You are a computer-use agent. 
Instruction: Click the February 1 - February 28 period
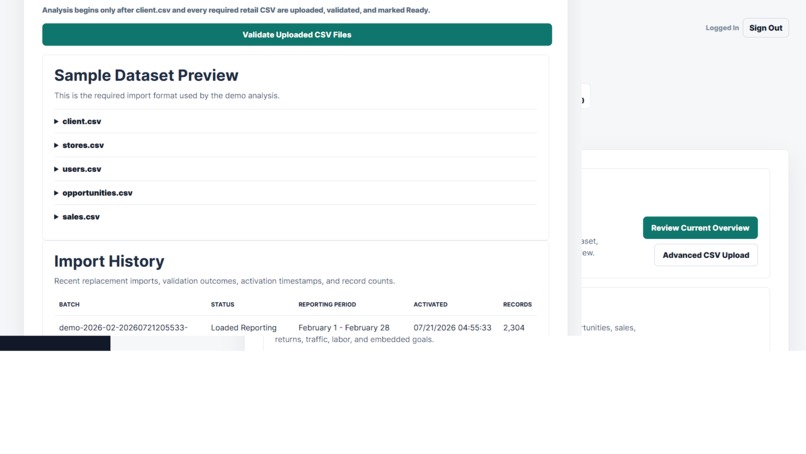(343, 328)
